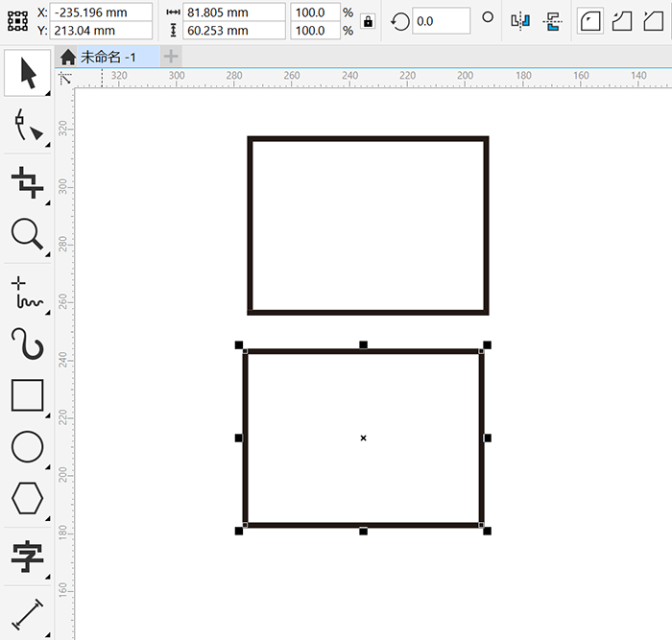This screenshot has height=640, width=672.
Task: Pick the Polygon tool
Action: pyautogui.click(x=27, y=498)
